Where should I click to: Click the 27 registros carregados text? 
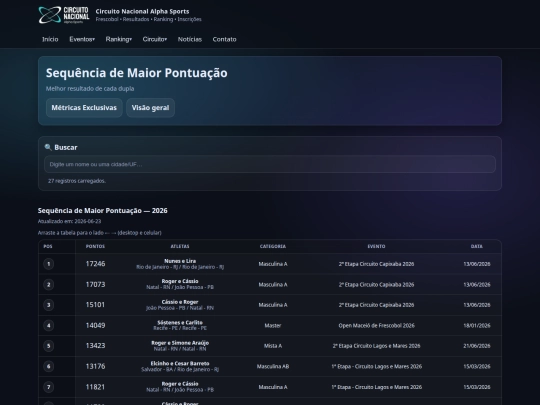(77, 181)
